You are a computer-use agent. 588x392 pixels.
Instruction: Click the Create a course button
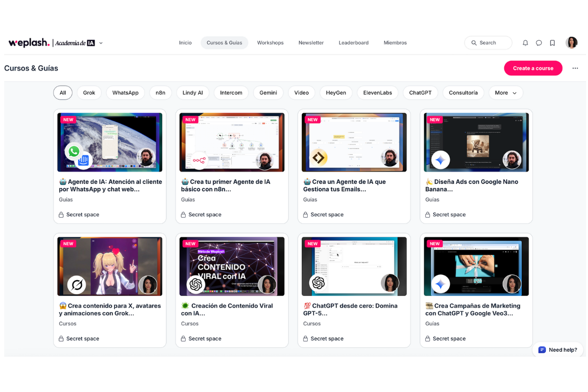click(533, 68)
